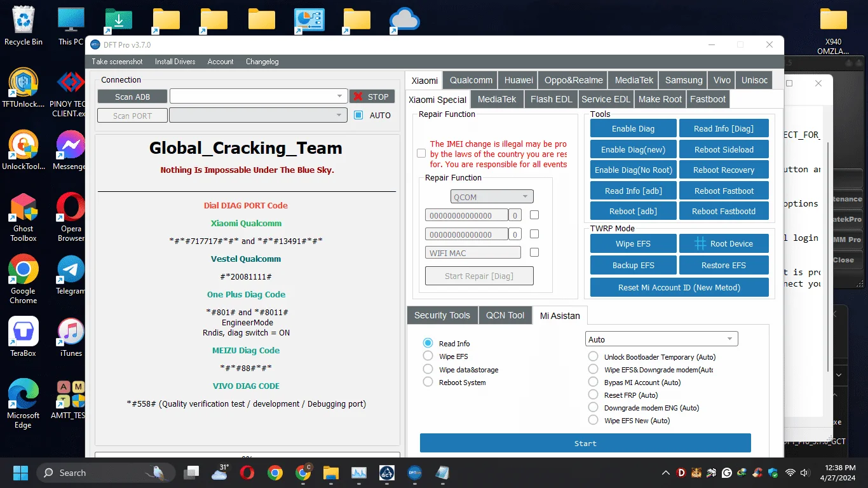Image resolution: width=868 pixels, height=488 pixels.
Task: Click the first IMEI input field
Action: coord(466,215)
